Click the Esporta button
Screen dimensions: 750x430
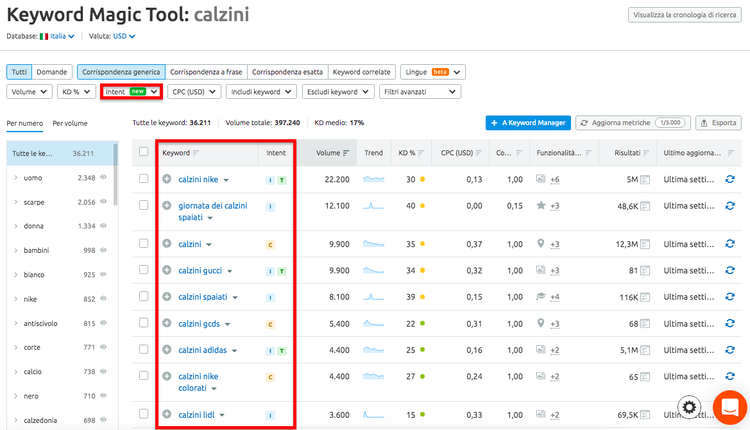click(718, 123)
